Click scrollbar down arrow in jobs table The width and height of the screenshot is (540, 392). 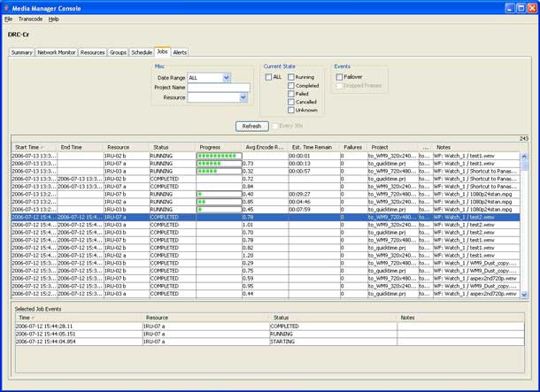524,295
